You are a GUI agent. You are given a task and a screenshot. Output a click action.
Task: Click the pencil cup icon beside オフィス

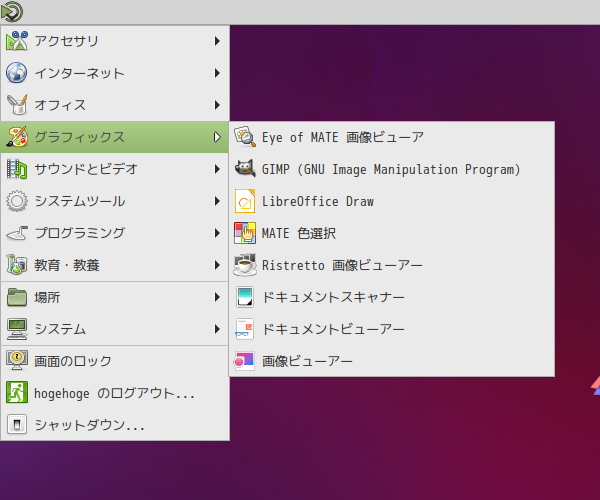(x=17, y=105)
